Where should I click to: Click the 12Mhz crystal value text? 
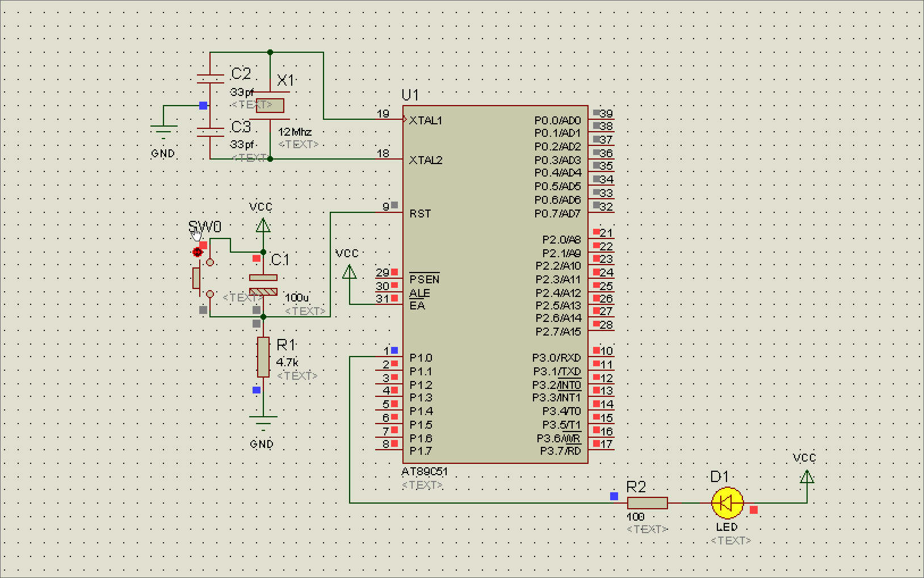pyautogui.click(x=295, y=132)
